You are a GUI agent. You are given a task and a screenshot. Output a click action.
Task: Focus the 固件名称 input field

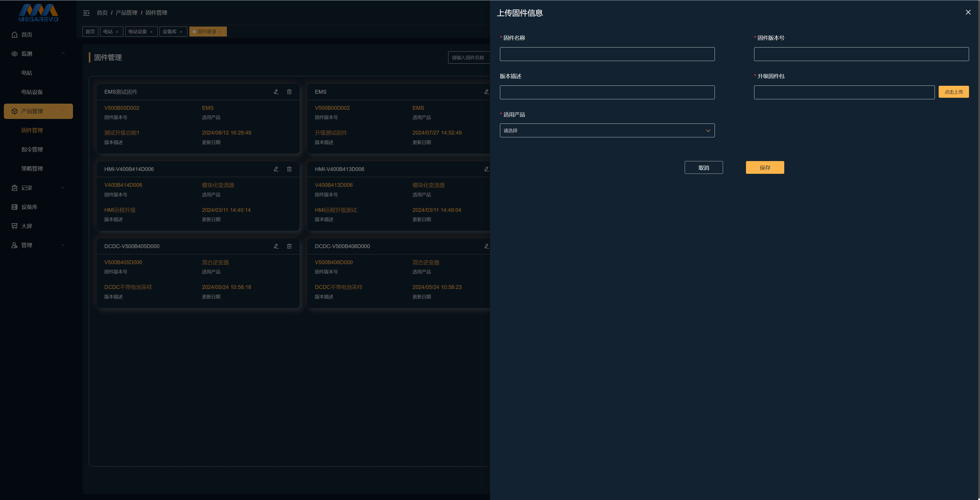click(x=607, y=54)
